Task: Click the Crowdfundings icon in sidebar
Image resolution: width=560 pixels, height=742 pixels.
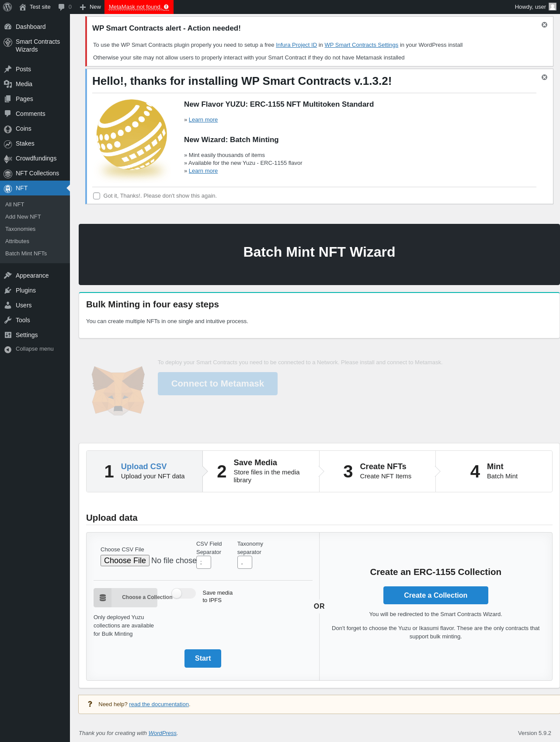Action: tap(8, 159)
